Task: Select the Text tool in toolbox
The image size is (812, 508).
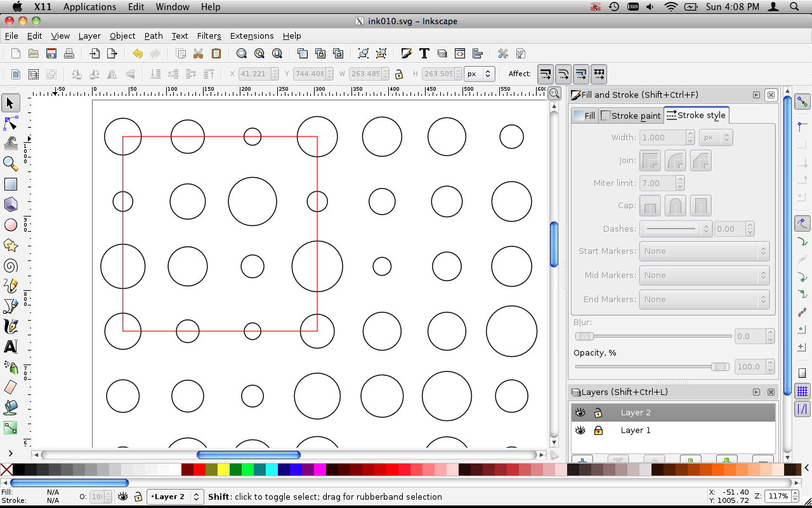Action: tap(10, 347)
